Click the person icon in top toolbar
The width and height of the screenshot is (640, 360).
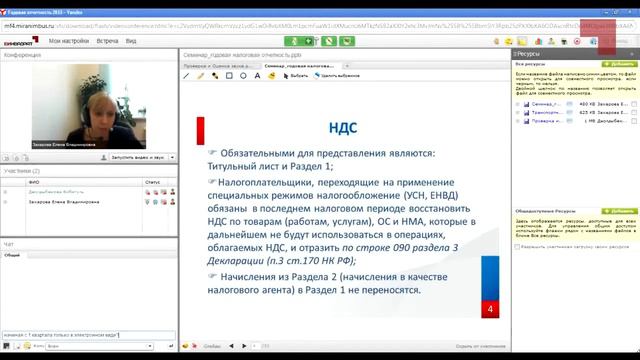point(551,41)
